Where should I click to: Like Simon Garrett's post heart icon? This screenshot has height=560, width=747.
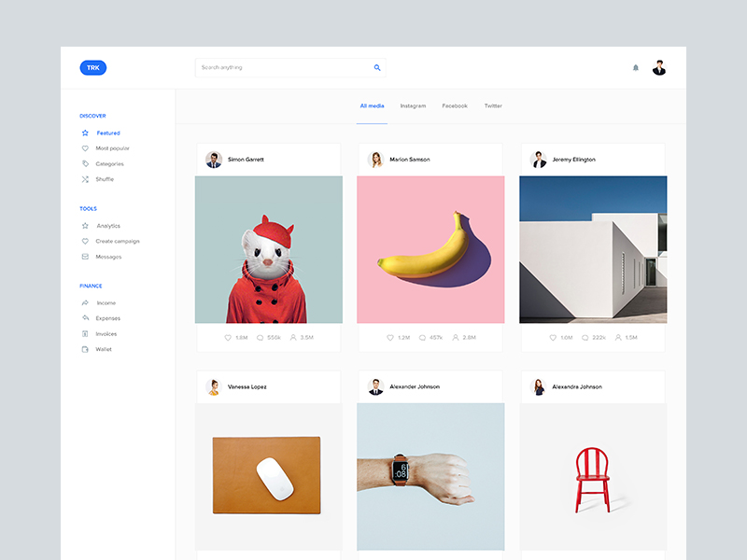[228, 337]
